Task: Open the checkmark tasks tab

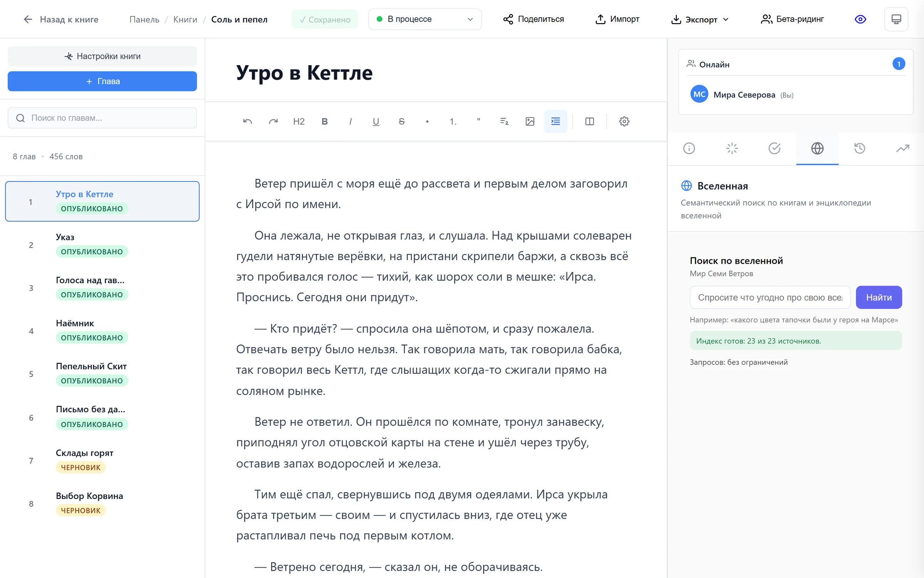Action: tap(775, 148)
